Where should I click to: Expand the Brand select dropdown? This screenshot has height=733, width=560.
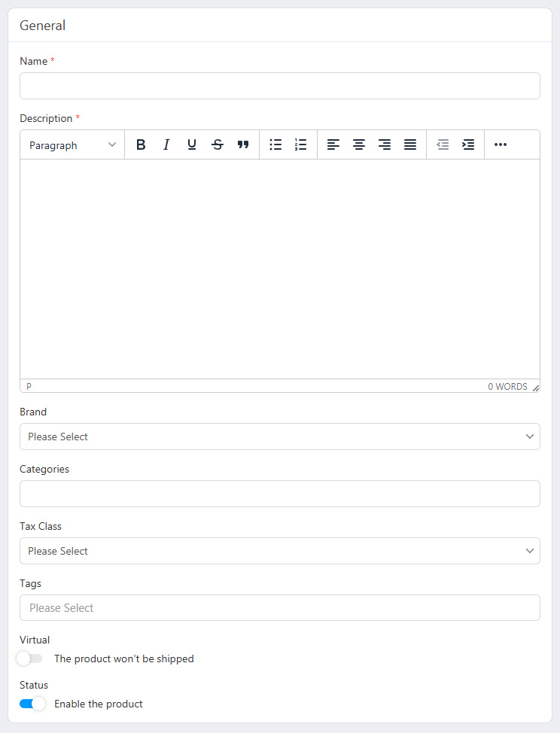point(279,436)
